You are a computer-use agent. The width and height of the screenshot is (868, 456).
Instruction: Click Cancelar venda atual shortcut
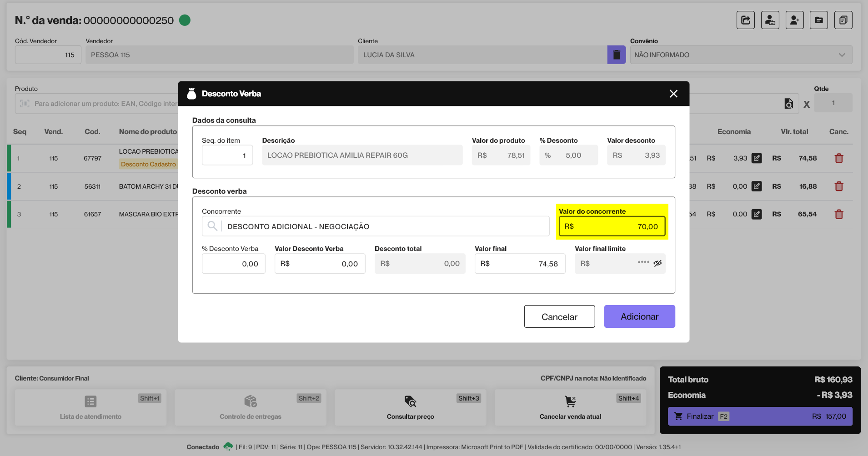[570, 407]
